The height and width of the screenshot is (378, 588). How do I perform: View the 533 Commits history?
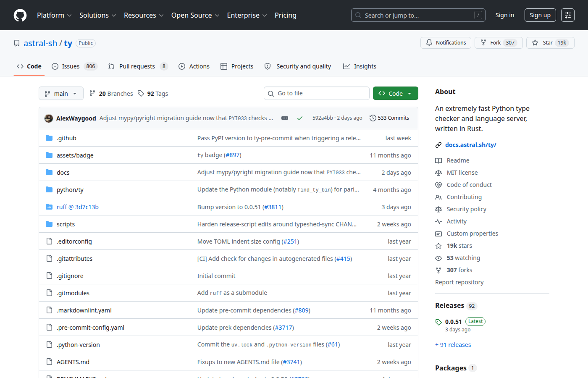[389, 118]
